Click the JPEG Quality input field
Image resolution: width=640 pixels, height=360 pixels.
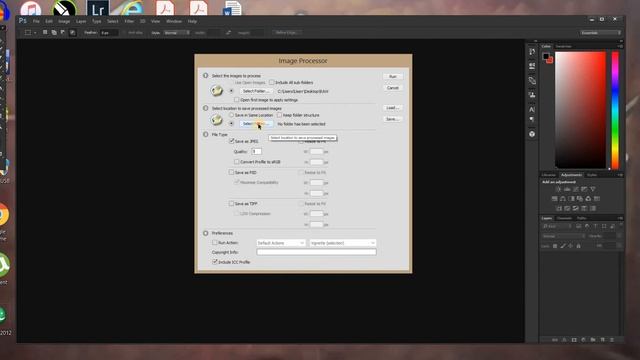pyautogui.click(x=256, y=151)
